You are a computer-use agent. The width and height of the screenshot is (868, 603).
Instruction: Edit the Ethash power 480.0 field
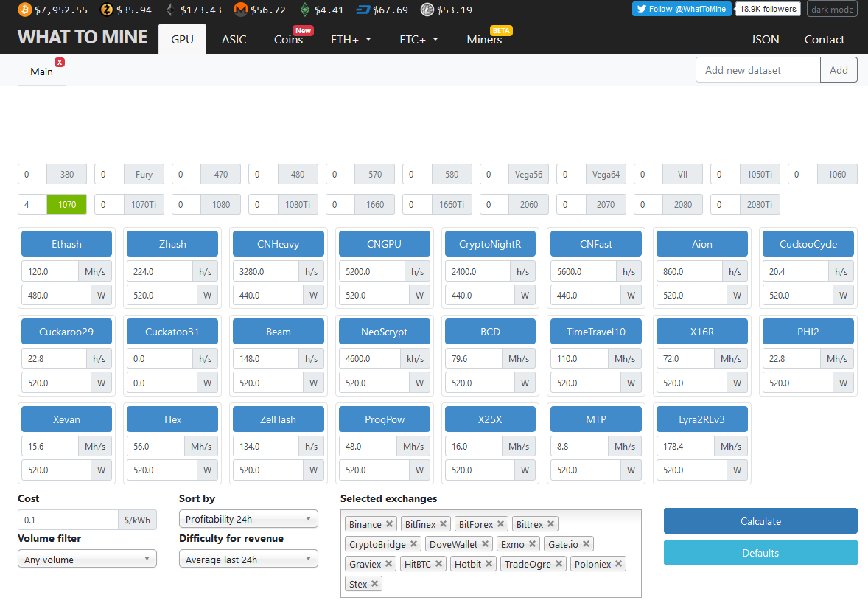[x=56, y=295]
